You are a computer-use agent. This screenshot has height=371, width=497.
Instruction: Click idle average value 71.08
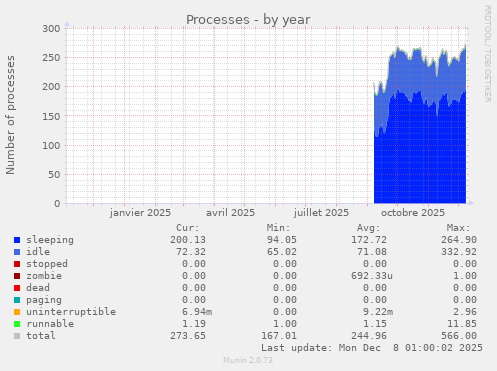(x=372, y=252)
